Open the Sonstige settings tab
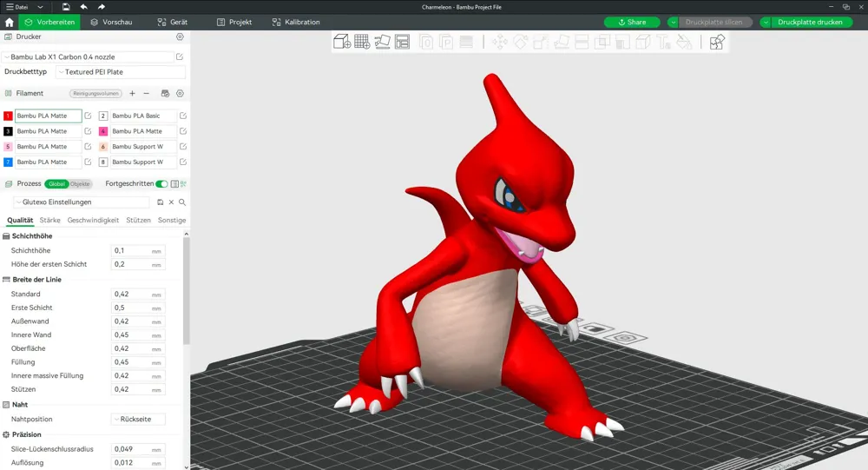The width and height of the screenshot is (868, 470). 172,220
